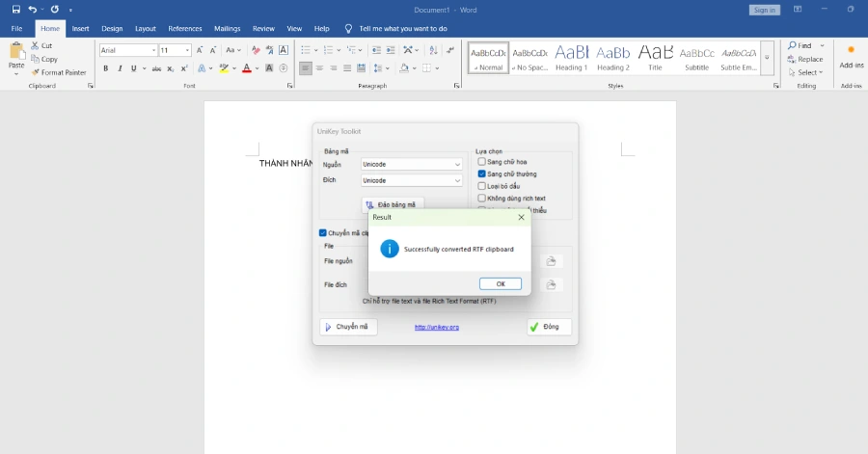The width and height of the screenshot is (868, 454).
Task: Apply subscript formatting
Action: coord(171,68)
